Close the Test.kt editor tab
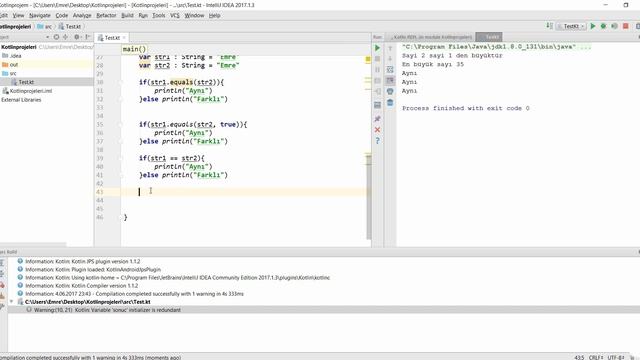The width and height of the screenshot is (640, 360). pos(124,38)
